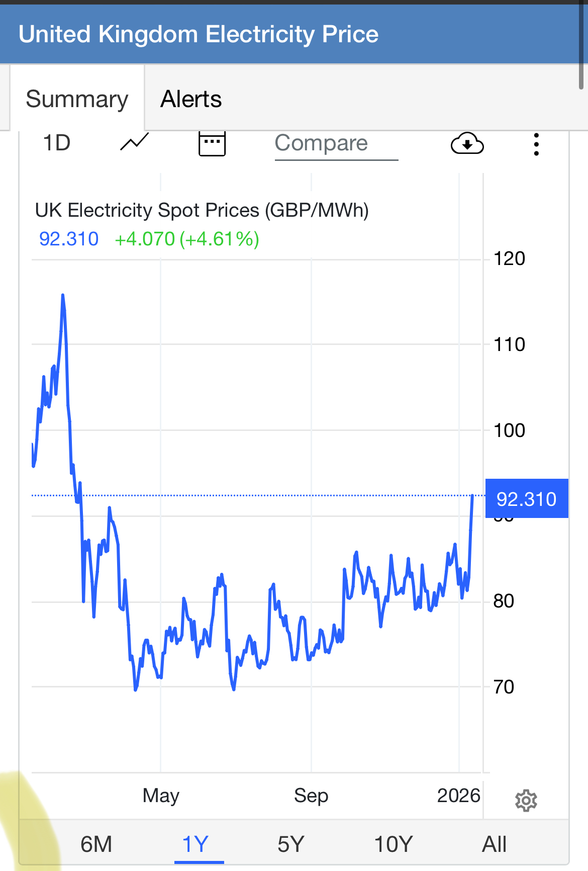The image size is (588, 871).
Task: Select the 6M time range
Action: [96, 844]
